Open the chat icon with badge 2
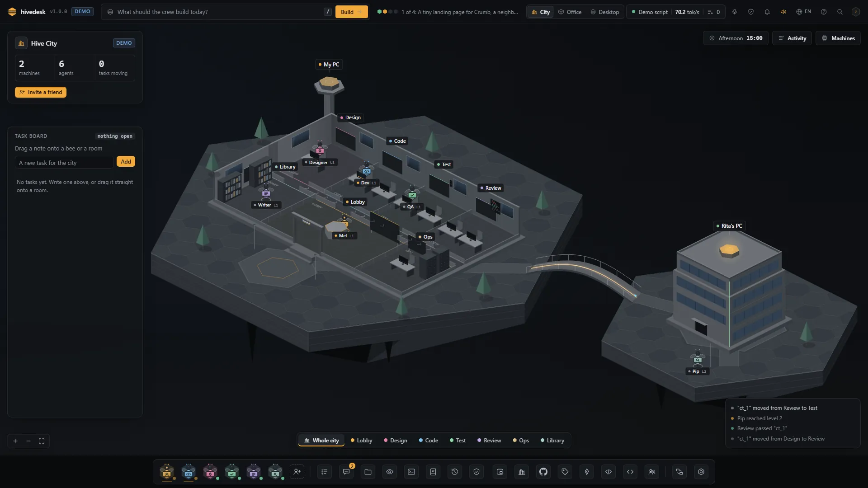This screenshot has height=488, width=868. tap(346, 472)
